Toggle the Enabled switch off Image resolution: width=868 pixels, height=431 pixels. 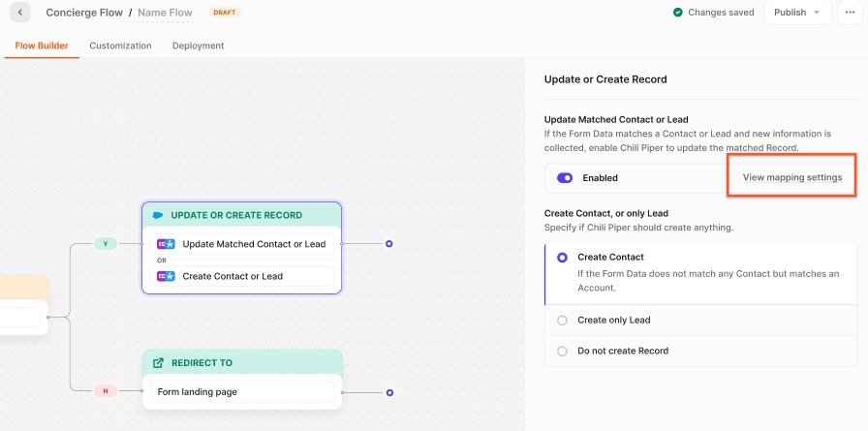[565, 178]
